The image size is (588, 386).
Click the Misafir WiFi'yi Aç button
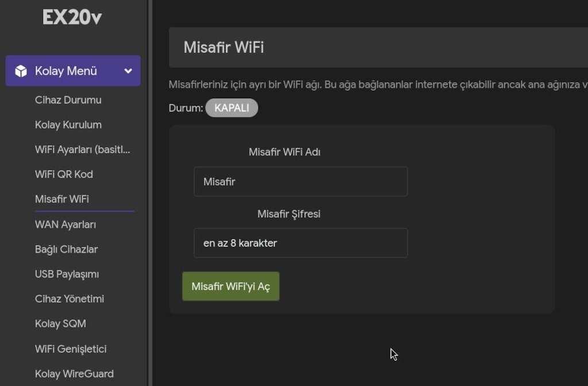point(231,286)
